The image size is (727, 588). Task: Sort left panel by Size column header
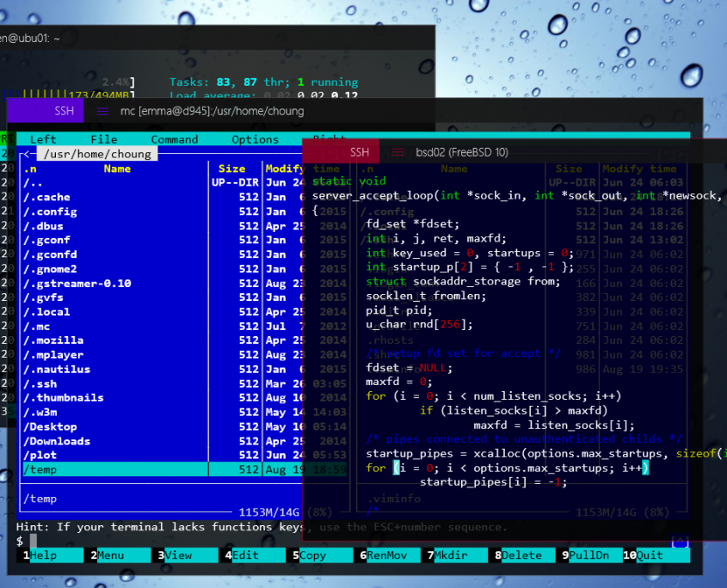pos(231,168)
